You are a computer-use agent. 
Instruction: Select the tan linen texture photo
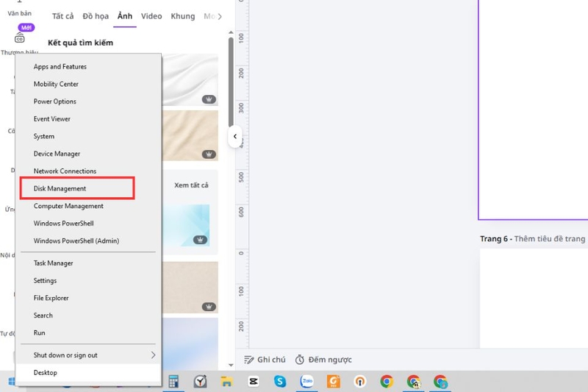tap(190, 288)
